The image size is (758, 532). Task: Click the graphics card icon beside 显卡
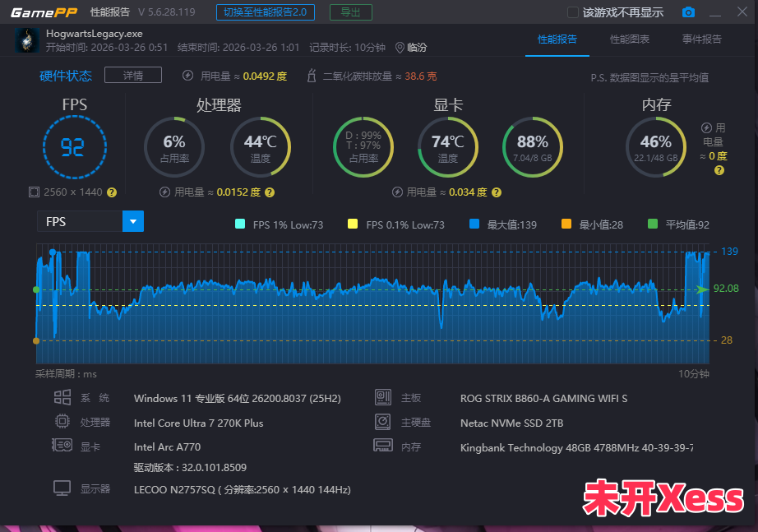pyautogui.click(x=62, y=445)
